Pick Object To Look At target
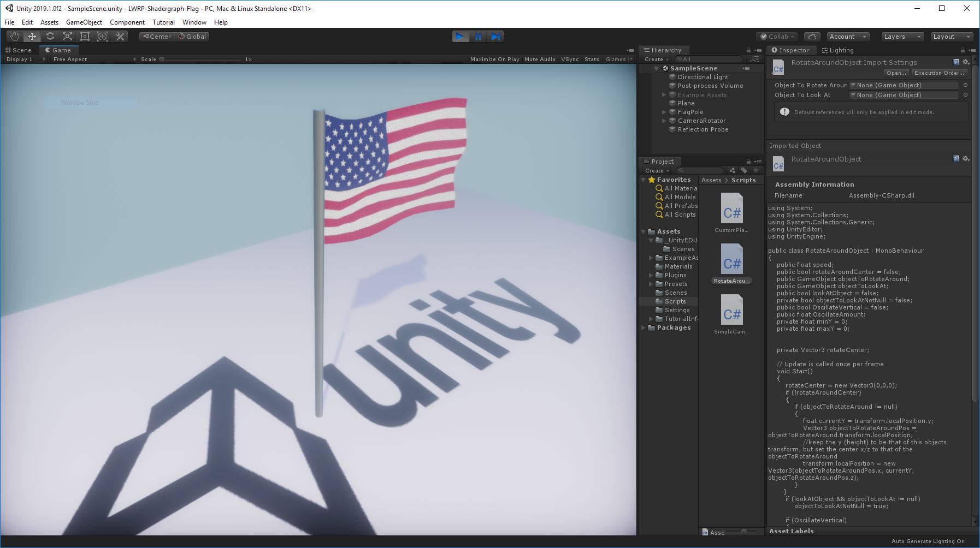Image resolution: width=980 pixels, height=548 pixels. [x=965, y=95]
